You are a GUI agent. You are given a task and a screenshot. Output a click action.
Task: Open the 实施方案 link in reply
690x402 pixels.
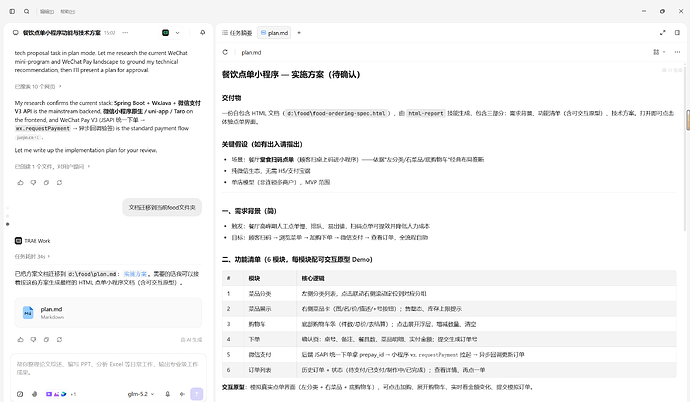tap(135, 274)
